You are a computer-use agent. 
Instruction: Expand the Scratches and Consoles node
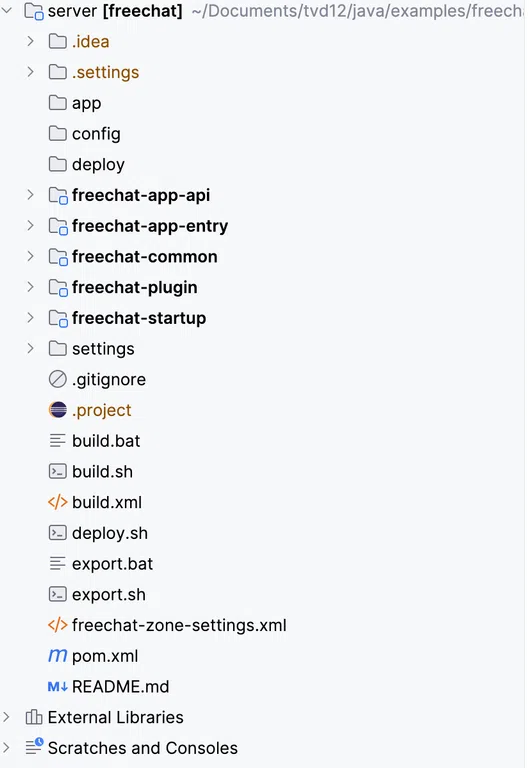6,747
